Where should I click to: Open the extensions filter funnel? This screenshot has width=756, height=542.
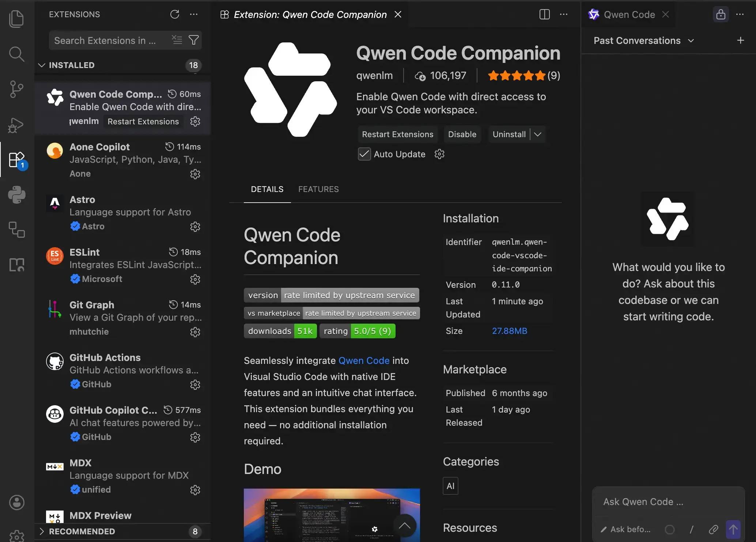click(x=194, y=40)
